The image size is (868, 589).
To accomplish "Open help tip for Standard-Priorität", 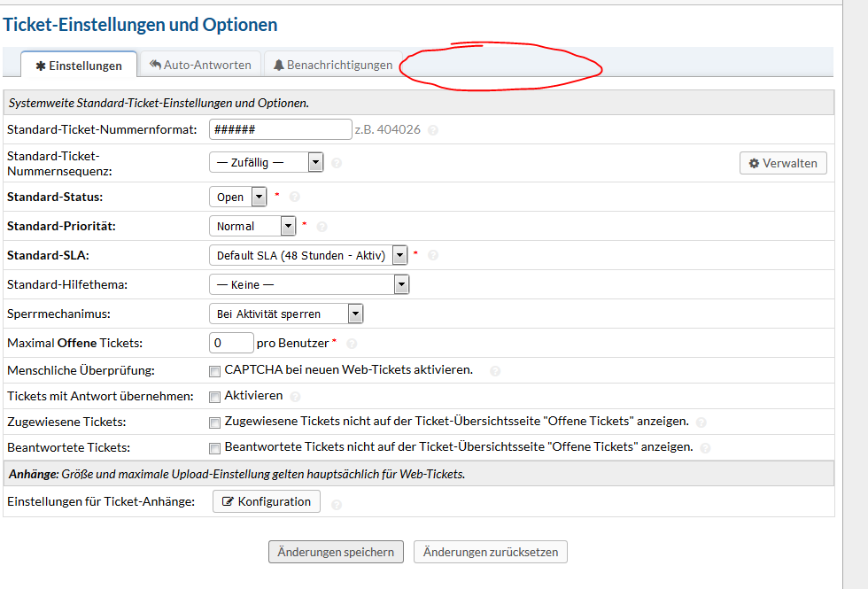I will 322,227.
